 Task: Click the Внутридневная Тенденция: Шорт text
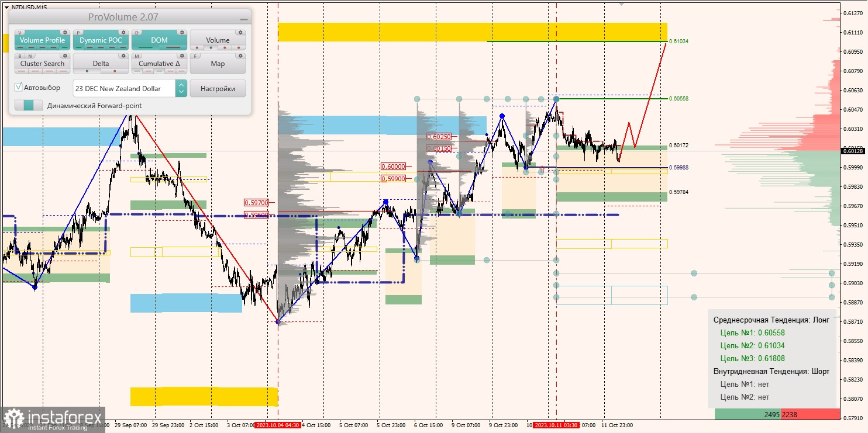coord(771,372)
